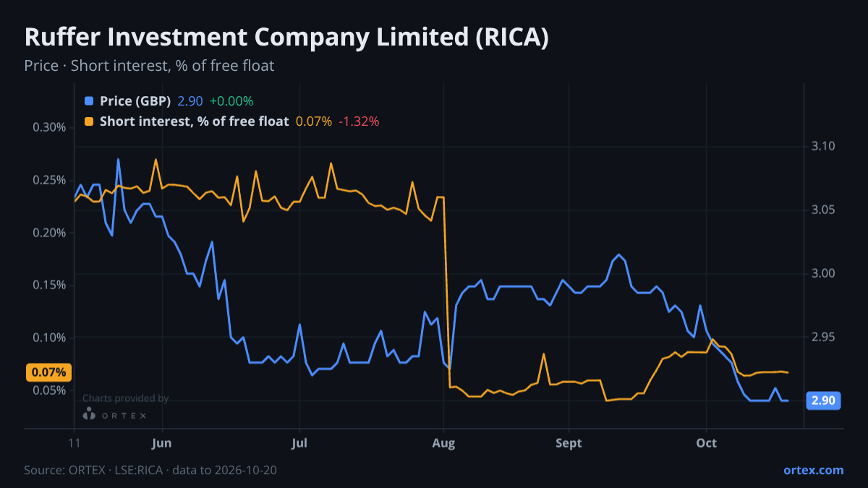
Task: Click the source line with data to 2026-10-20
Action: pos(150,470)
